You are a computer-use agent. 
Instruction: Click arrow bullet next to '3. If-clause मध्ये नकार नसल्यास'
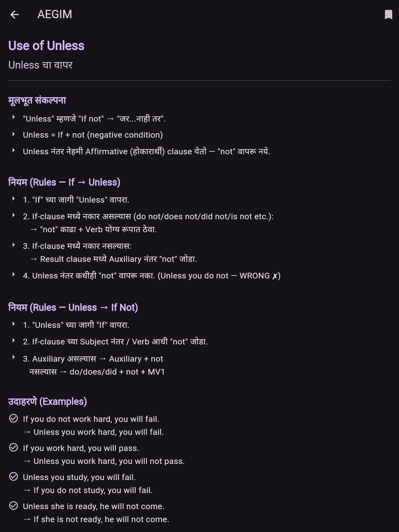[x=14, y=245]
